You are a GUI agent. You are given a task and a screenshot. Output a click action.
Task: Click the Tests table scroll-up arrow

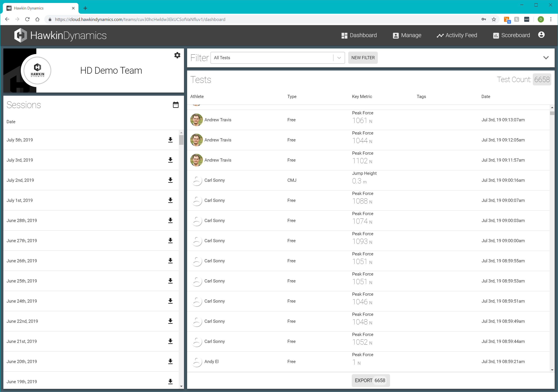point(552,107)
